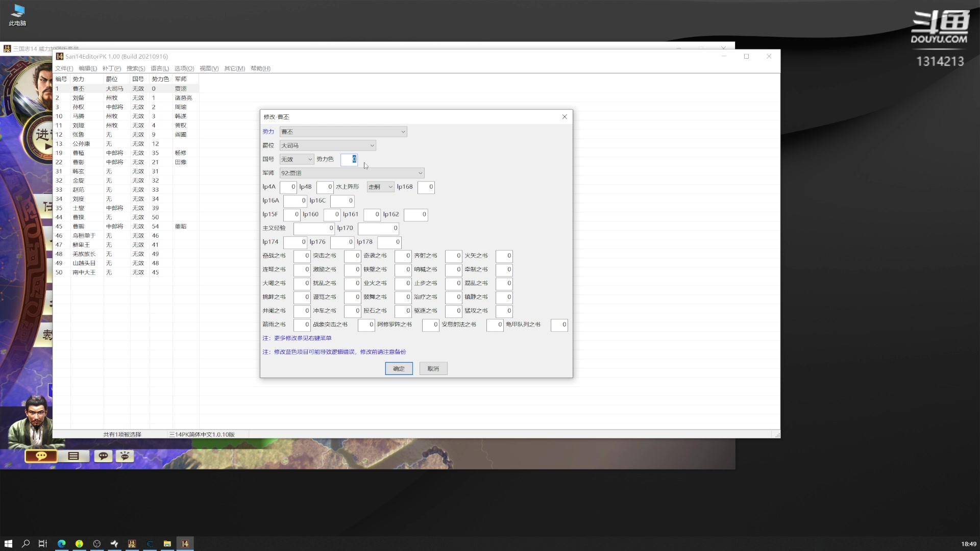Screen dimensions: 980x551
Task: Select the 马腾 row in the faction list
Action: coord(126,116)
